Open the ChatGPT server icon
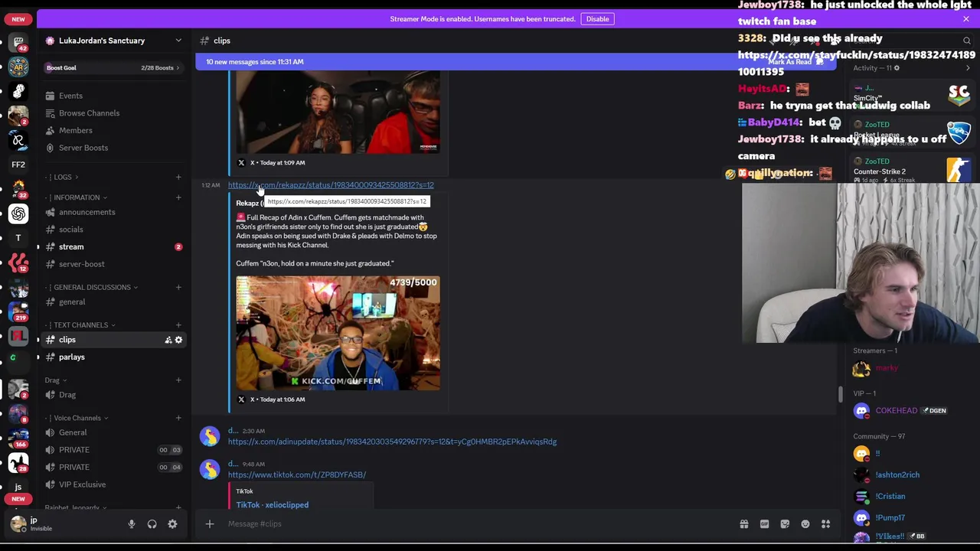Image resolution: width=980 pixels, height=551 pixels. click(x=18, y=214)
